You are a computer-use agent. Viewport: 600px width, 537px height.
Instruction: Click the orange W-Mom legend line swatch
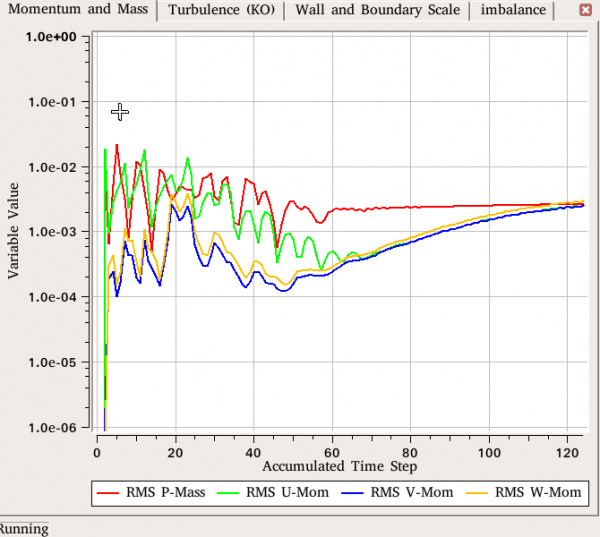tap(477, 493)
